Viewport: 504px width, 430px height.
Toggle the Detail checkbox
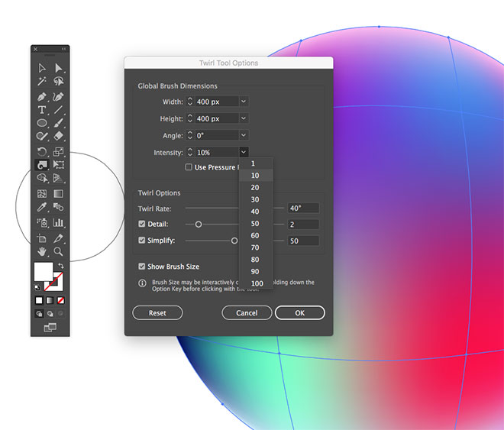[142, 224]
